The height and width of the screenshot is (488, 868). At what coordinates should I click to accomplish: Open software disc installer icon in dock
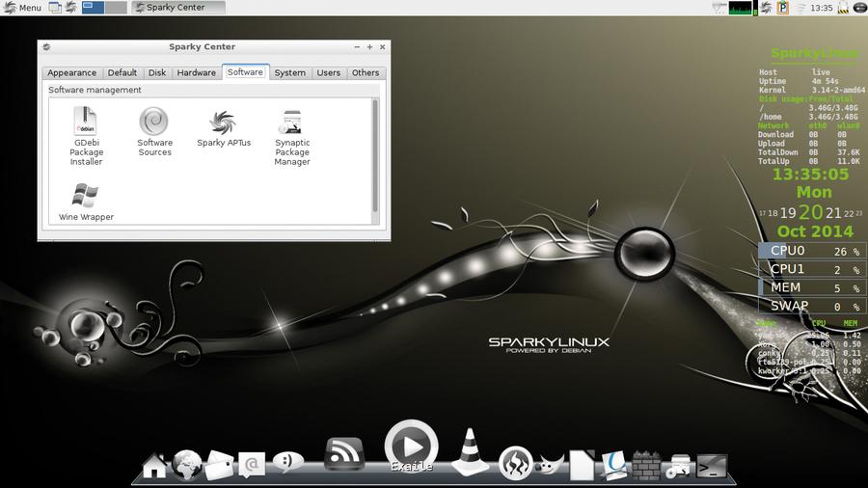pos(679,466)
